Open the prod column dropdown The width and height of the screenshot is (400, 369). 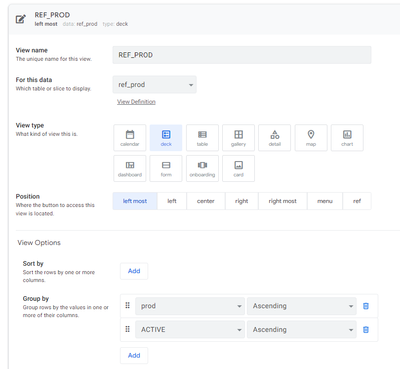(x=190, y=306)
